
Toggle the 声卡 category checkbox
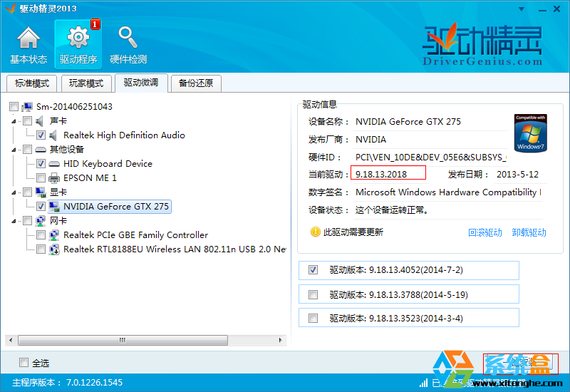27,120
